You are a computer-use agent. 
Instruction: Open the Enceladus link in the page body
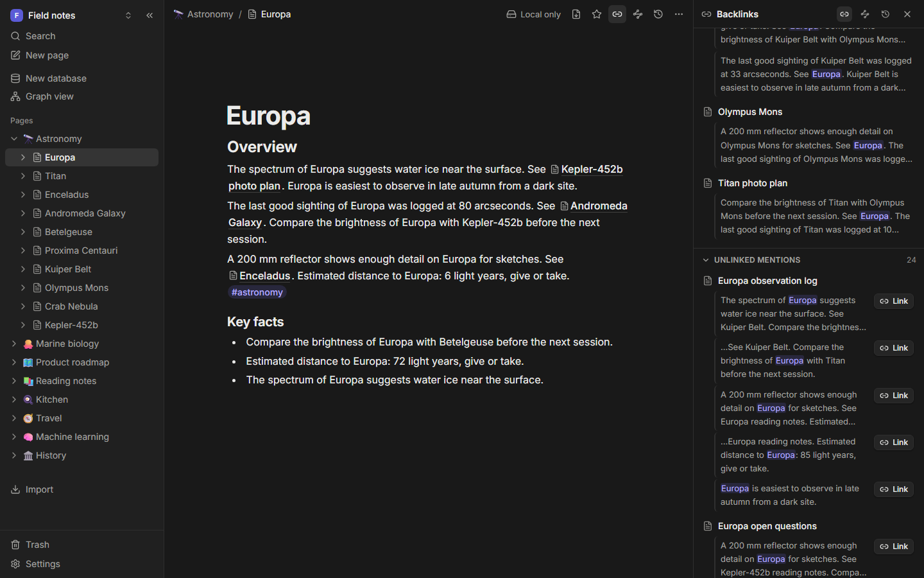[x=260, y=276]
